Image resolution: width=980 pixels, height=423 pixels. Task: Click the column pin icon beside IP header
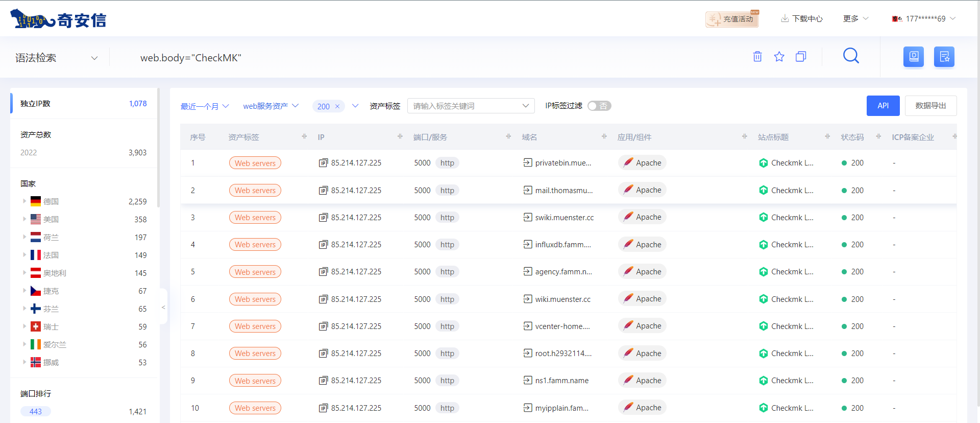400,136
